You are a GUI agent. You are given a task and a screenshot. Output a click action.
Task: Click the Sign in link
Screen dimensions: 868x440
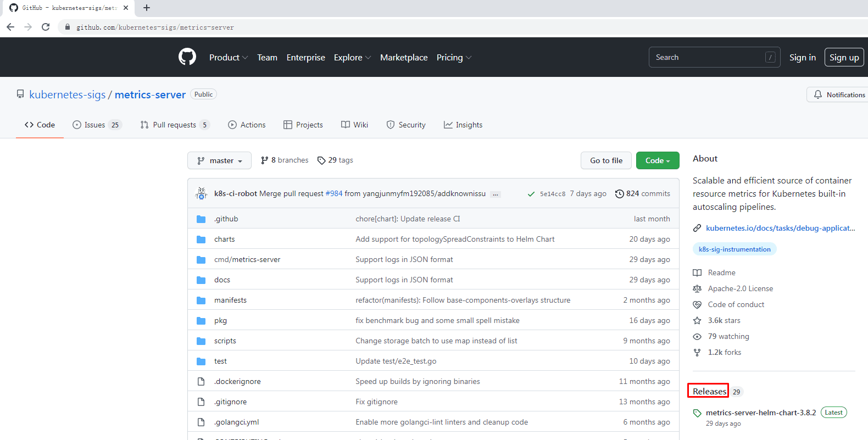[802, 57]
